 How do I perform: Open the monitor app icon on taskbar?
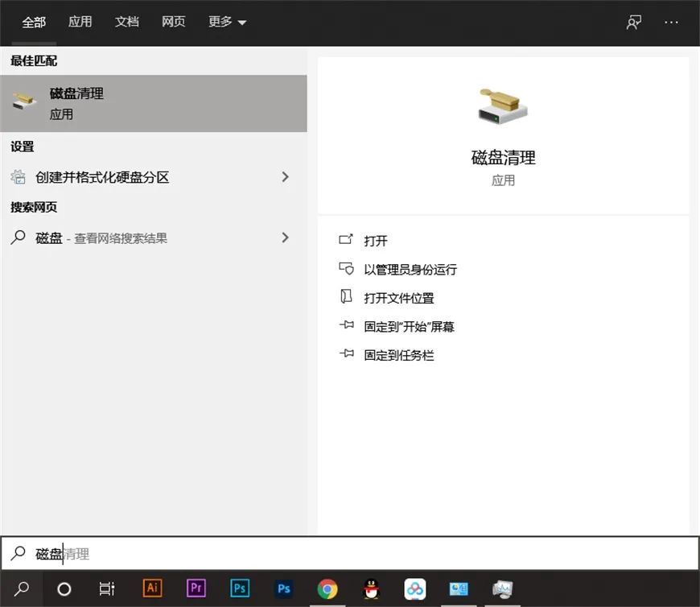pos(502,588)
